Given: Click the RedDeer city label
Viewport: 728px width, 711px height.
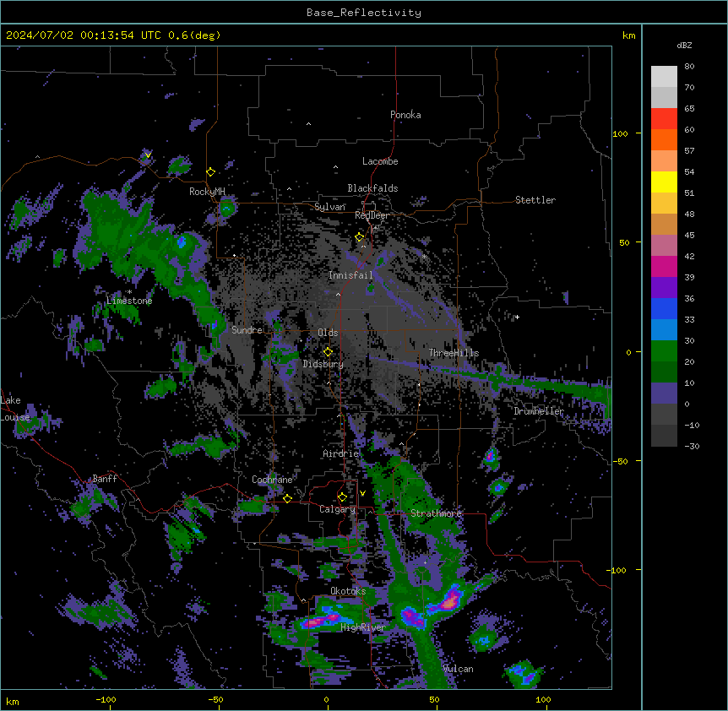Looking at the screenshot, I should coord(372,216).
